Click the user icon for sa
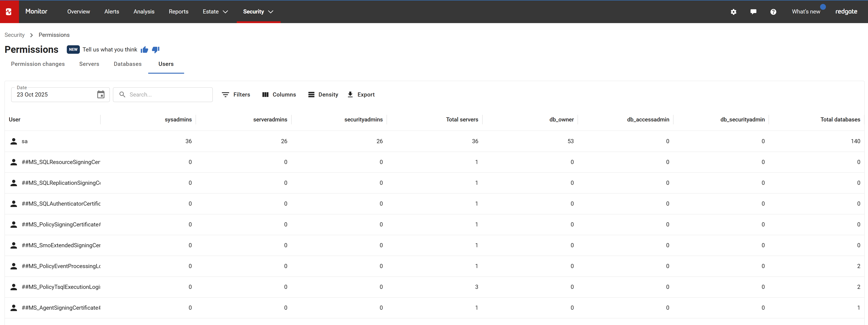This screenshot has width=868, height=325. pos(14,141)
